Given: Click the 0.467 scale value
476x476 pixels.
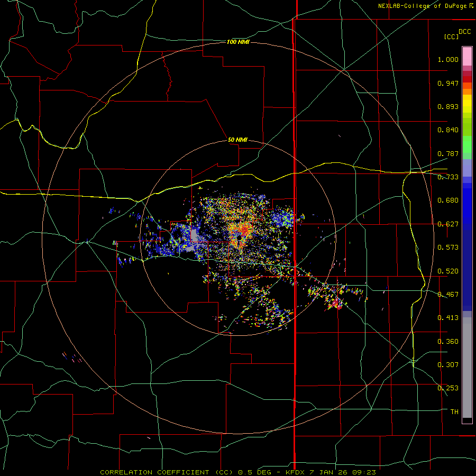Looking at the screenshot, I should pyautogui.click(x=448, y=295).
